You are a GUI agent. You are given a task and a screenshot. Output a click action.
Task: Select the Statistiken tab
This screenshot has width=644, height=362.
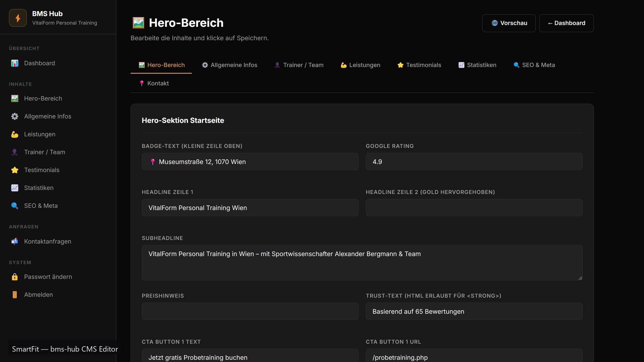[477, 65]
